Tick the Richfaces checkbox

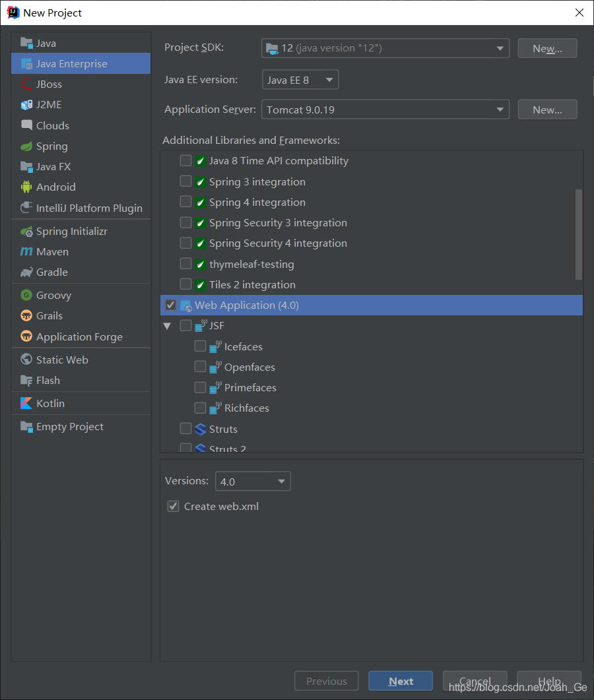coord(201,408)
